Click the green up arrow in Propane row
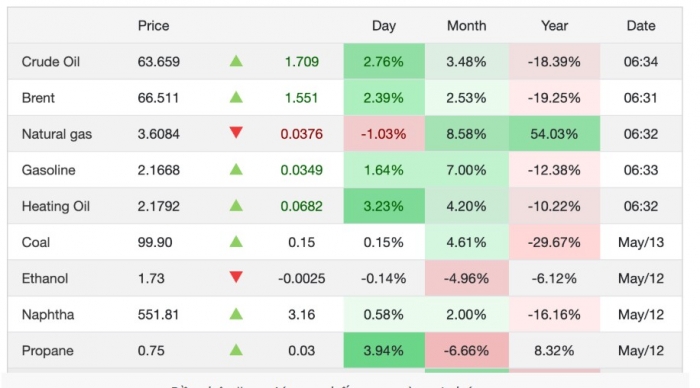Image resolution: width=700 pixels, height=388 pixels. [236, 350]
